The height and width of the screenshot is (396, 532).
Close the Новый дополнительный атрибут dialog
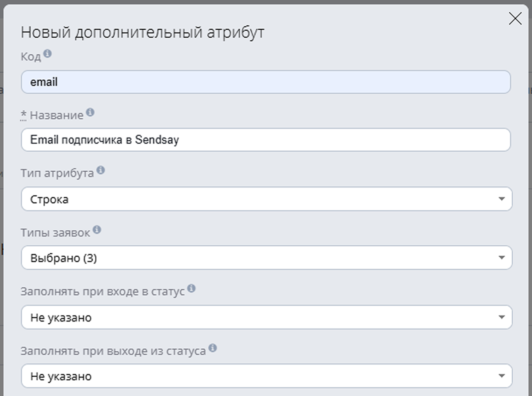pyautogui.click(x=515, y=19)
